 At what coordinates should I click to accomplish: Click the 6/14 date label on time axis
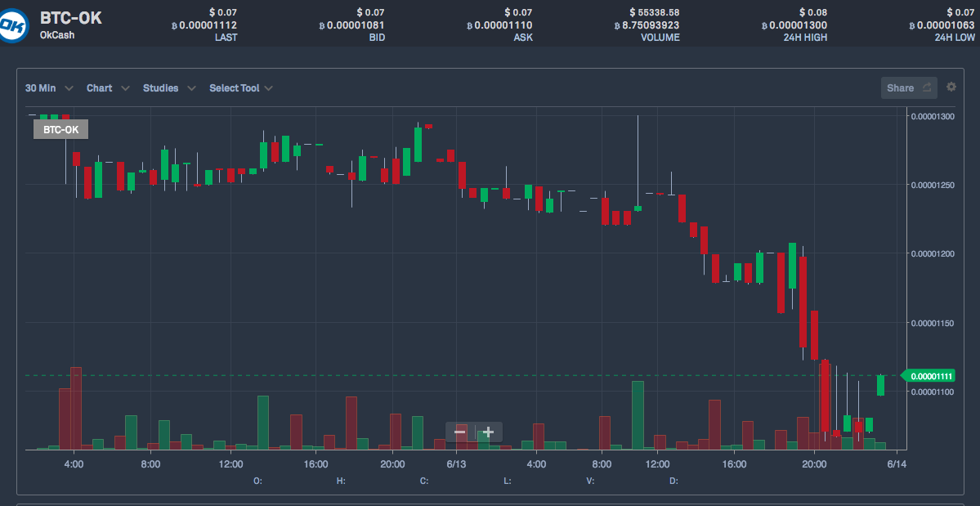point(897,464)
